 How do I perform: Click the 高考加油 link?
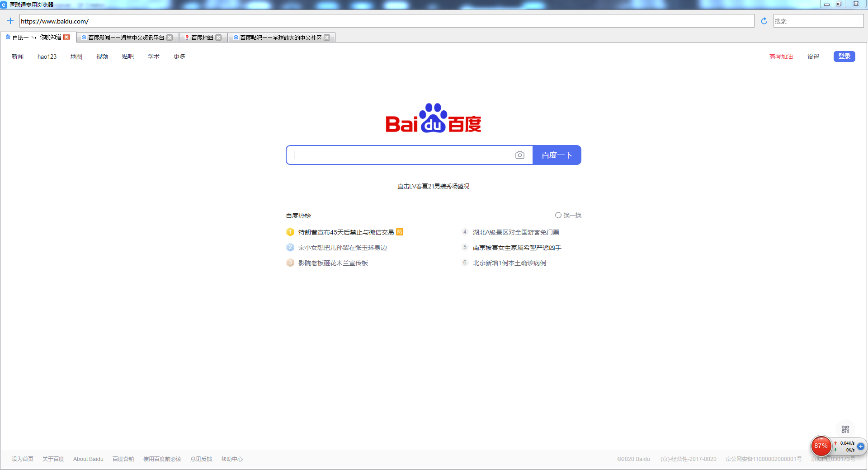tap(781, 56)
